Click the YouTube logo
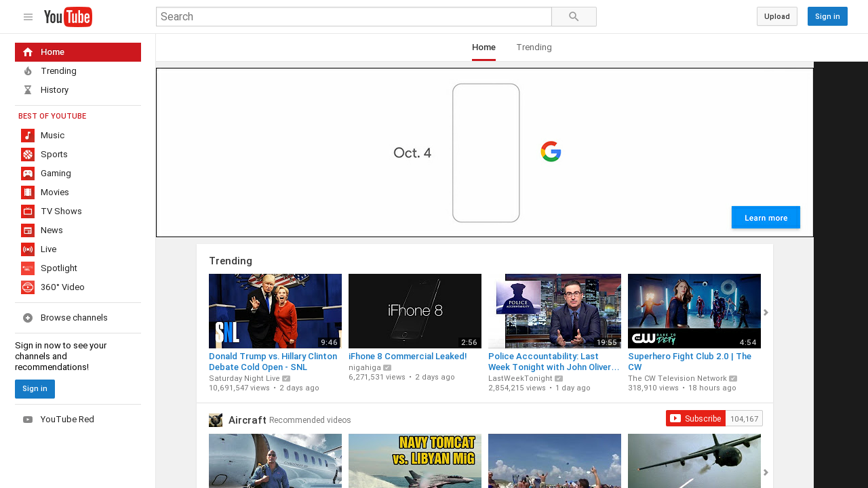Image resolution: width=868 pixels, height=488 pixels. pos(68,17)
